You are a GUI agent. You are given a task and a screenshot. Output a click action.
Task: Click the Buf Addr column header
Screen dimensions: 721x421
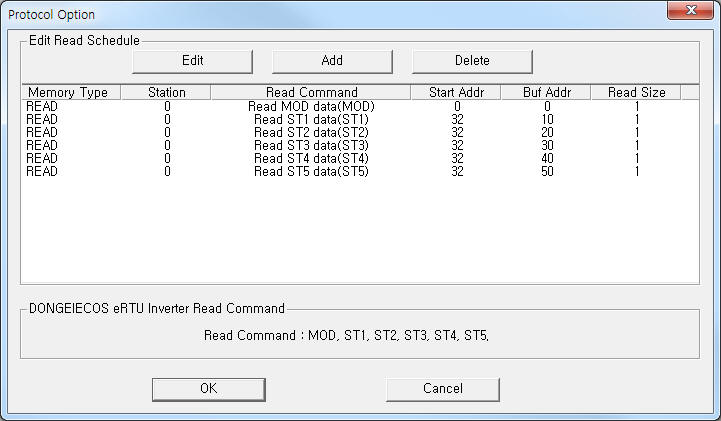point(547,92)
